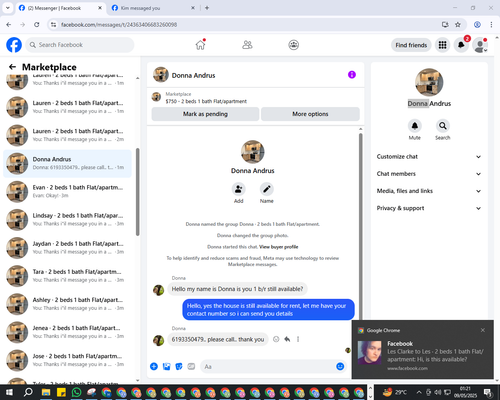Open Lindsay conversation in the list
The height and width of the screenshot is (400, 500).
67,219
